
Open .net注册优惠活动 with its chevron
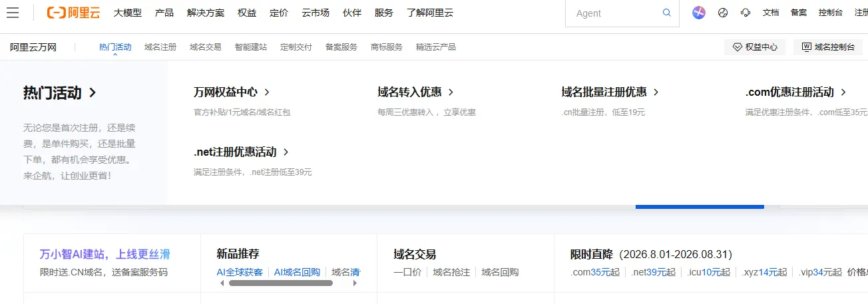242,152
